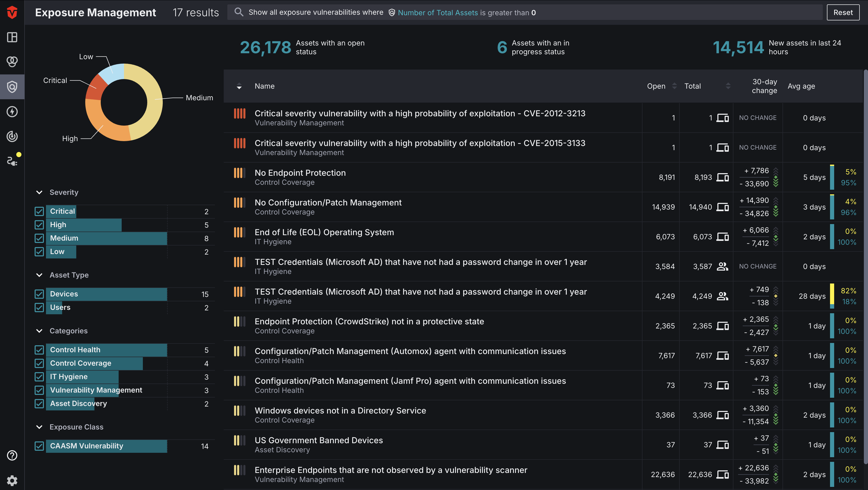Viewport: 868px width, 490px height.
Task: Open the dashboard panel from the sidebar
Action: tap(12, 37)
